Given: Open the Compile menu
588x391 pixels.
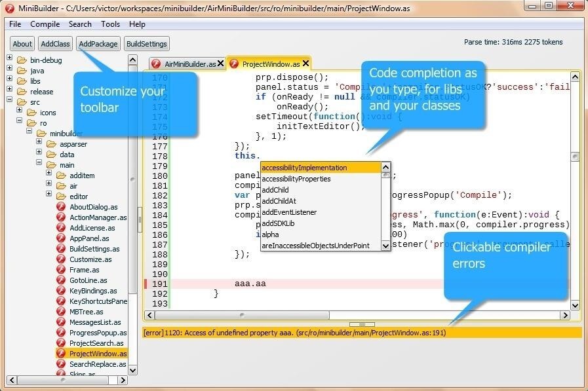Looking at the screenshot, I should tap(45, 24).
